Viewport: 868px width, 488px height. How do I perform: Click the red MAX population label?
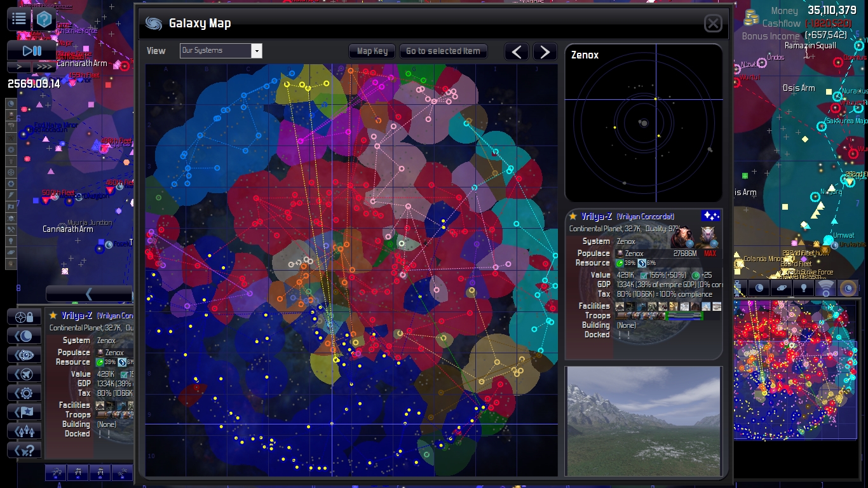coord(710,254)
